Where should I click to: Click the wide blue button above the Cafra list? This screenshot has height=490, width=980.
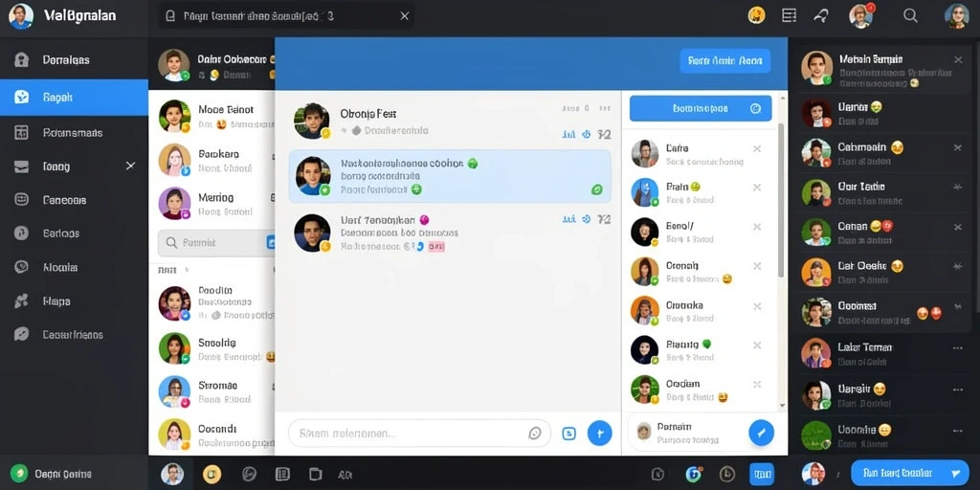(701, 108)
